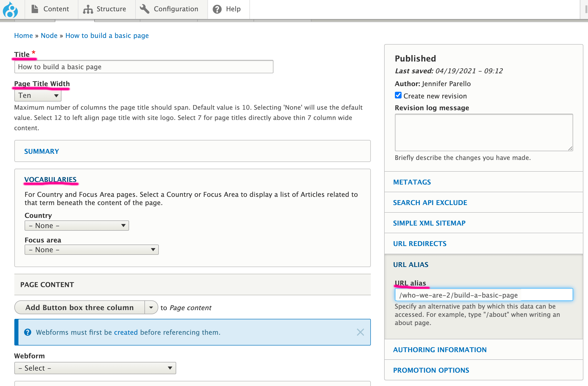Open the Focus area dropdown
The image size is (588, 386).
click(92, 250)
